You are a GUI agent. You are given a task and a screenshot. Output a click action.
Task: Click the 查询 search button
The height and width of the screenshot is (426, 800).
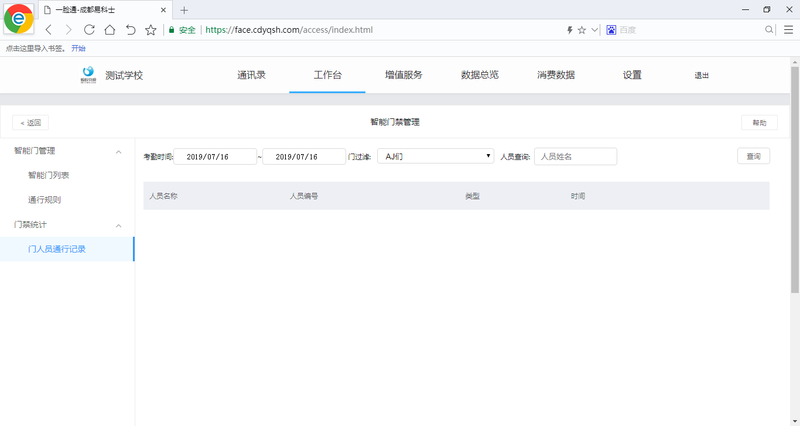[753, 157]
